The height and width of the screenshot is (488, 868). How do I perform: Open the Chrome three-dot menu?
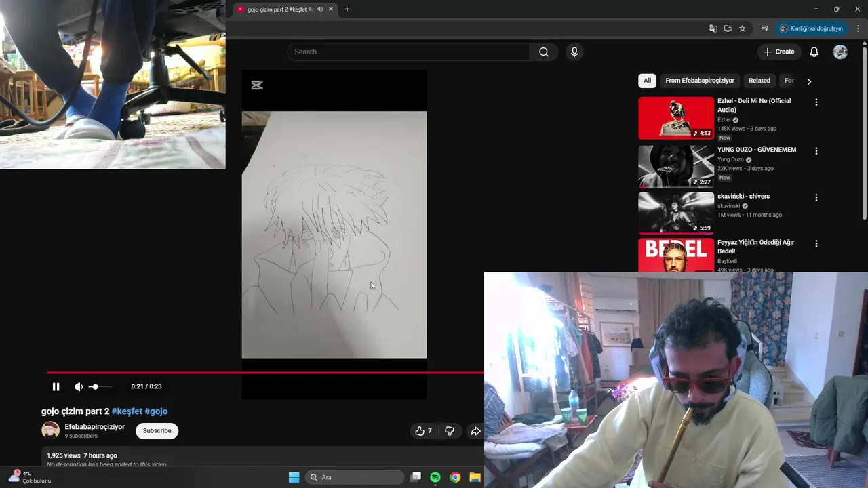coord(858,28)
